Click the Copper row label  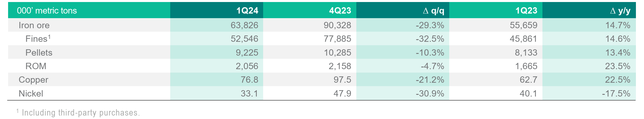pyautogui.click(x=33, y=80)
